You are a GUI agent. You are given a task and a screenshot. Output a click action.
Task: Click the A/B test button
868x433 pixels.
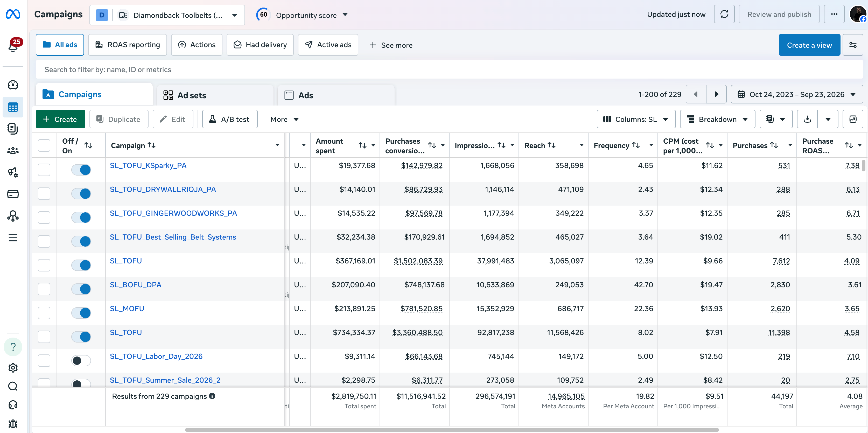pyautogui.click(x=230, y=119)
